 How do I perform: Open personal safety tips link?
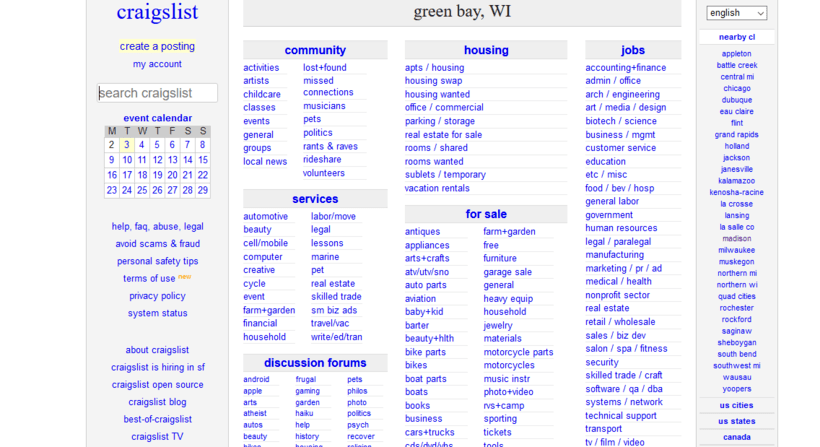click(x=157, y=261)
